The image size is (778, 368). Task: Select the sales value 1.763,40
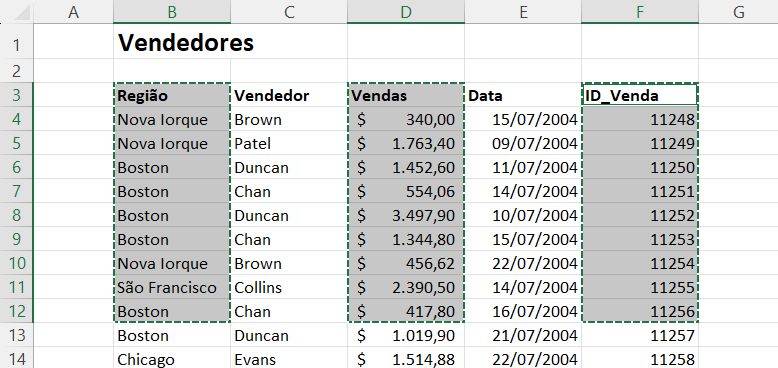406,143
